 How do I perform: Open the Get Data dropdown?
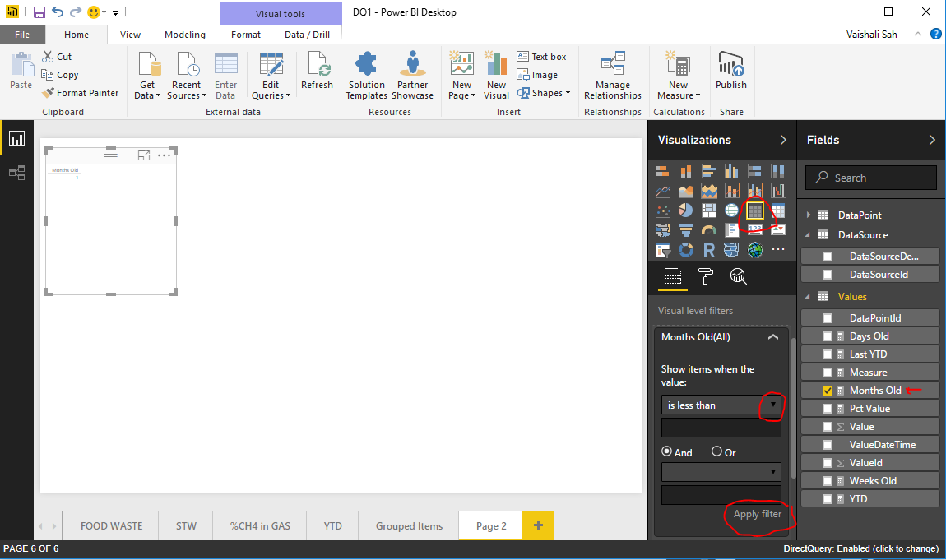pyautogui.click(x=147, y=76)
